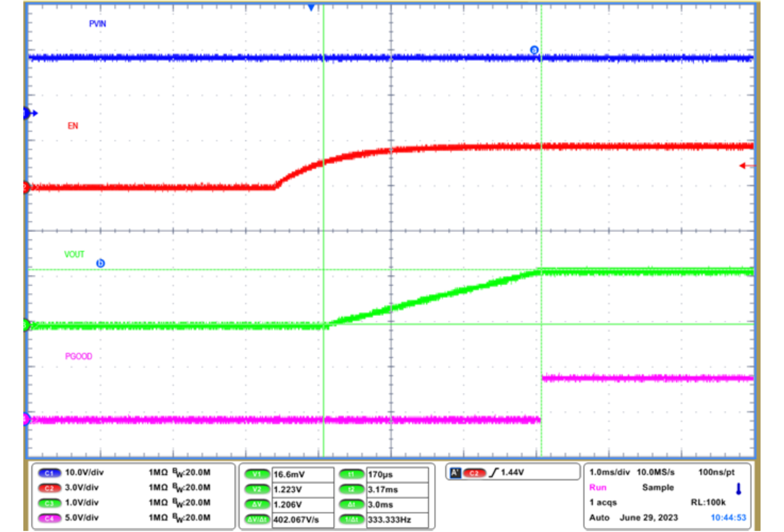
Task: Click the rising-edge trigger slope icon
Action: point(494,473)
